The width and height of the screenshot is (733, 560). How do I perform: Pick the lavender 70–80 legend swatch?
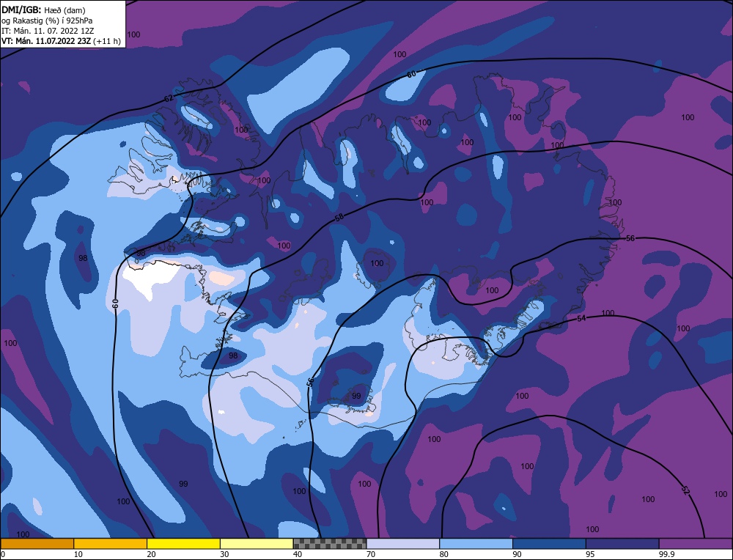click(403, 543)
